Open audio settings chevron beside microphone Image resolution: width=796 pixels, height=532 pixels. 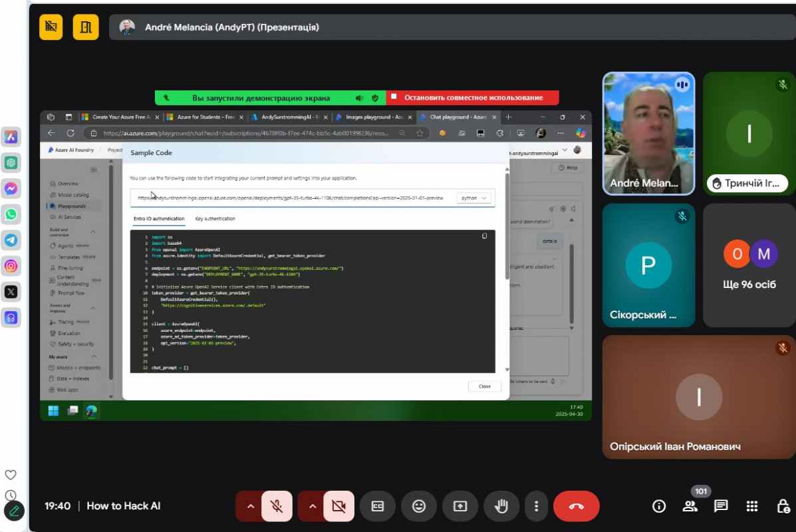[250, 506]
